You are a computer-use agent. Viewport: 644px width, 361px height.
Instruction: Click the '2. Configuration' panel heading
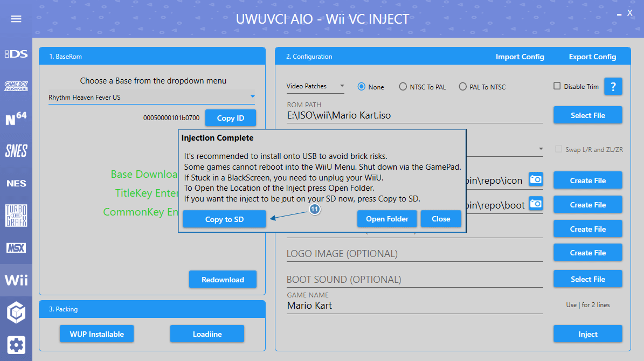click(309, 57)
